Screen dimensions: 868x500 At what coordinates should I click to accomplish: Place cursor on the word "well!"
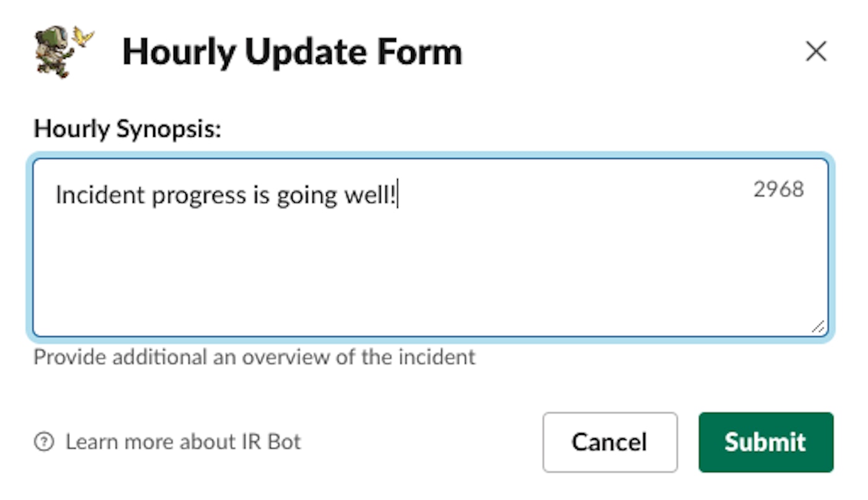pyautogui.click(x=370, y=195)
